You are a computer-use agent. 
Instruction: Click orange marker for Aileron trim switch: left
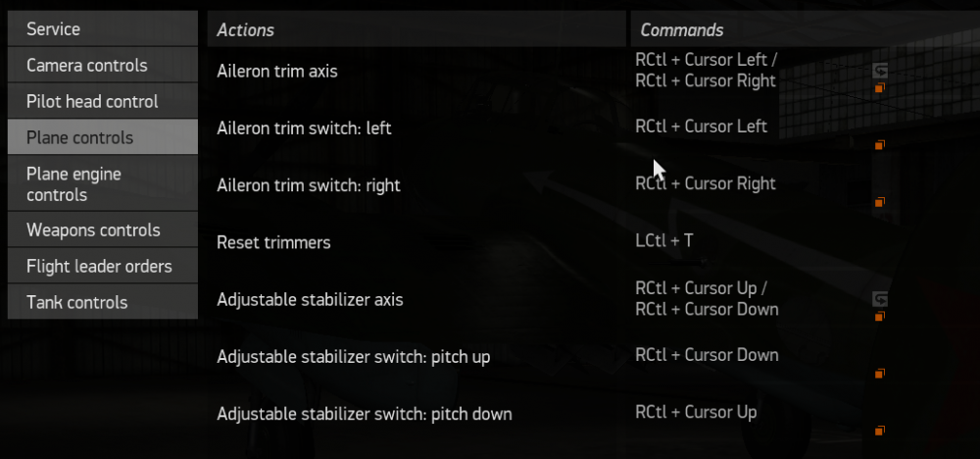880,145
